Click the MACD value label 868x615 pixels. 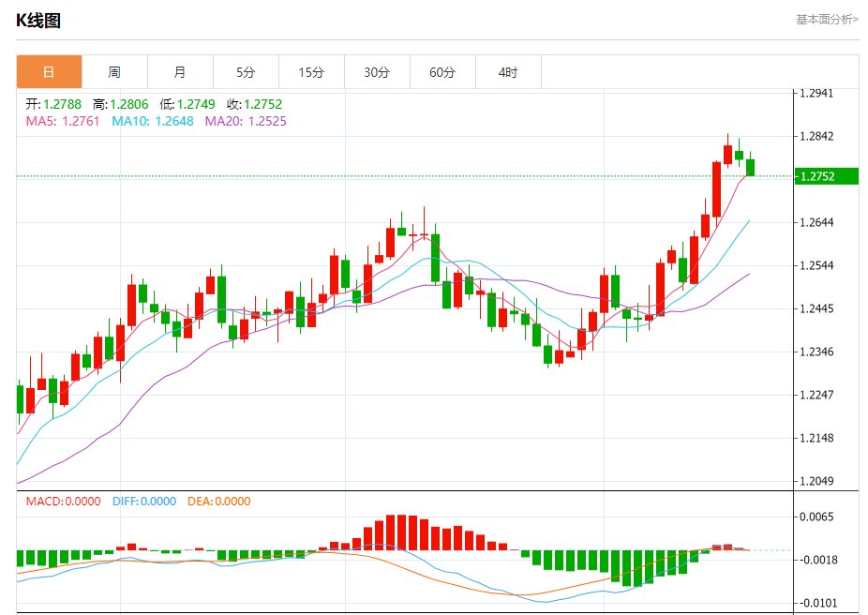63,502
